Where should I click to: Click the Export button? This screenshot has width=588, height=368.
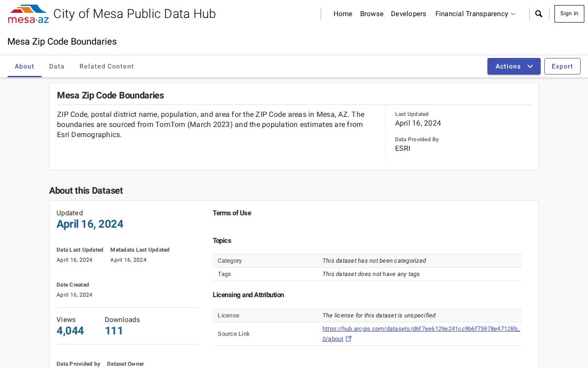coord(562,66)
